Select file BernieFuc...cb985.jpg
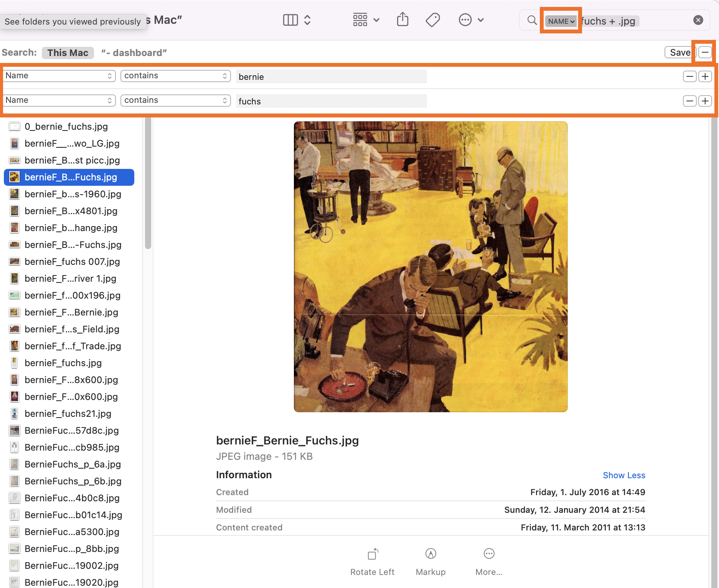 [x=69, y=448]
